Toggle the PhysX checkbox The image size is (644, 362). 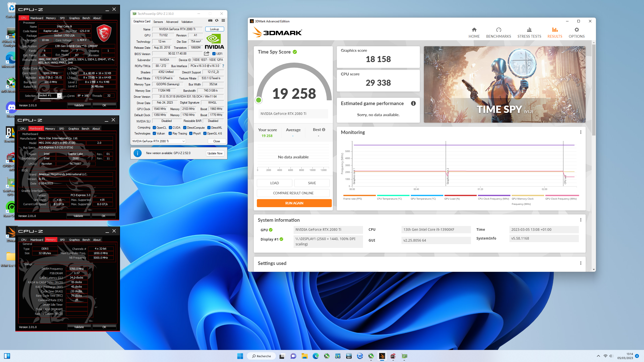(191, 133)
